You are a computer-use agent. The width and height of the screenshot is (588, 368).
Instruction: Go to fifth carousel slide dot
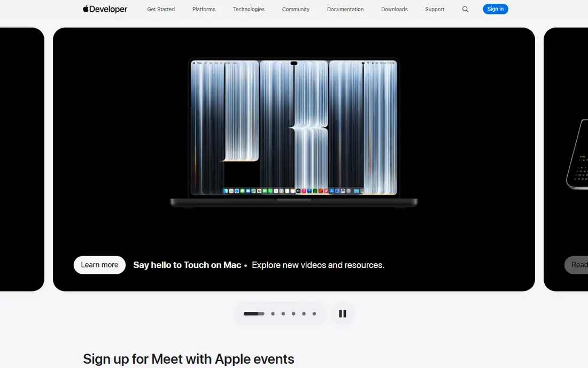tap(304, 313)
